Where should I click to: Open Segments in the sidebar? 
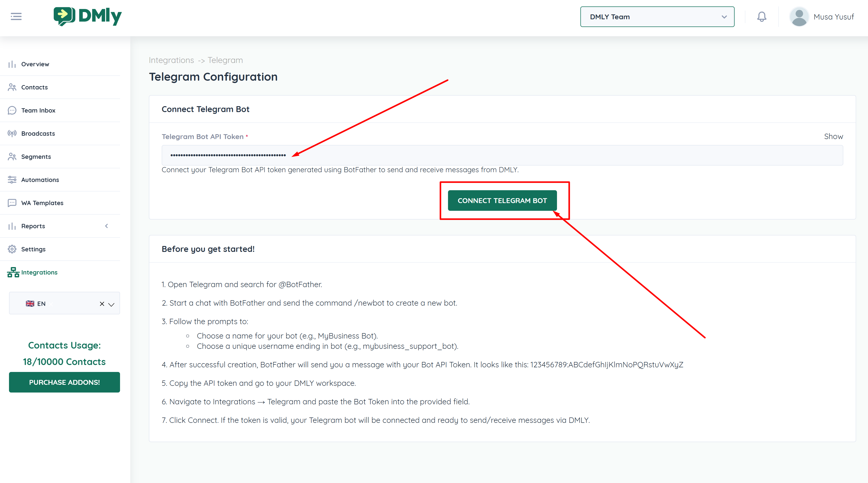click(36, 157)
